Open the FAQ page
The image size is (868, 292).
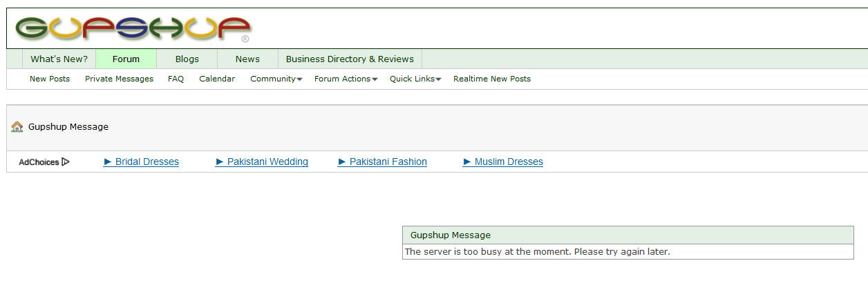pos(176,79)
